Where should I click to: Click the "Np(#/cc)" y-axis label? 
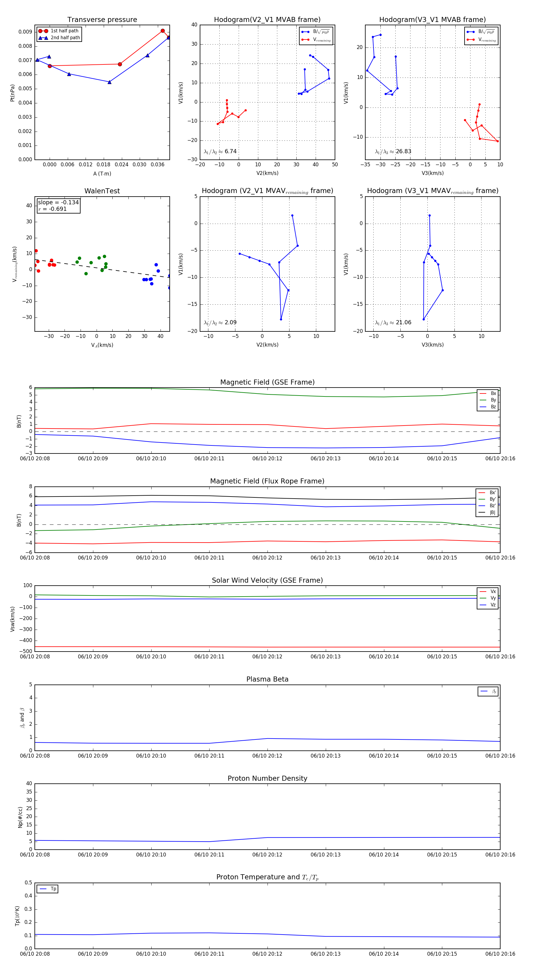tap(20, 817)
